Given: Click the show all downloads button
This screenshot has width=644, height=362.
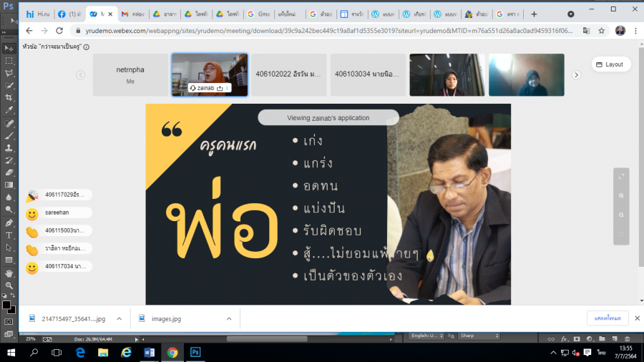Looking at the screenshot, I should coord(608,318).
